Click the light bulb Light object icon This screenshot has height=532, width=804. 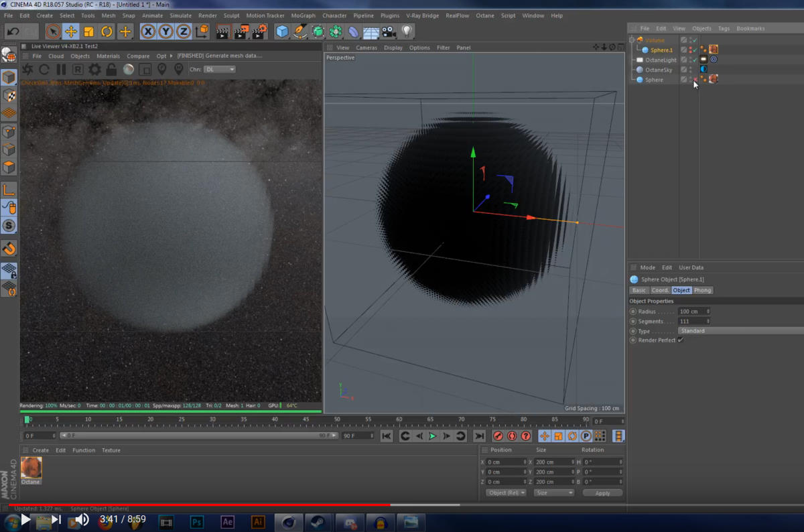[x=406, y=31]
